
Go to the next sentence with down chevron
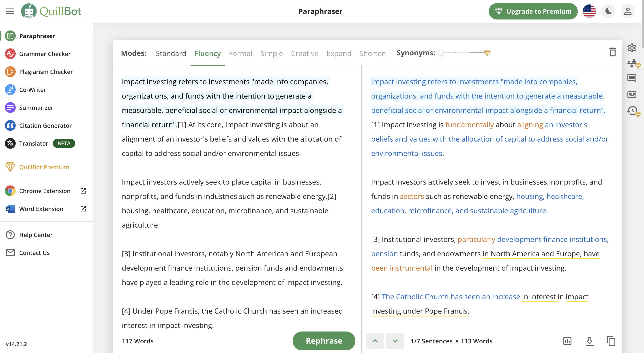pos(395,341)
